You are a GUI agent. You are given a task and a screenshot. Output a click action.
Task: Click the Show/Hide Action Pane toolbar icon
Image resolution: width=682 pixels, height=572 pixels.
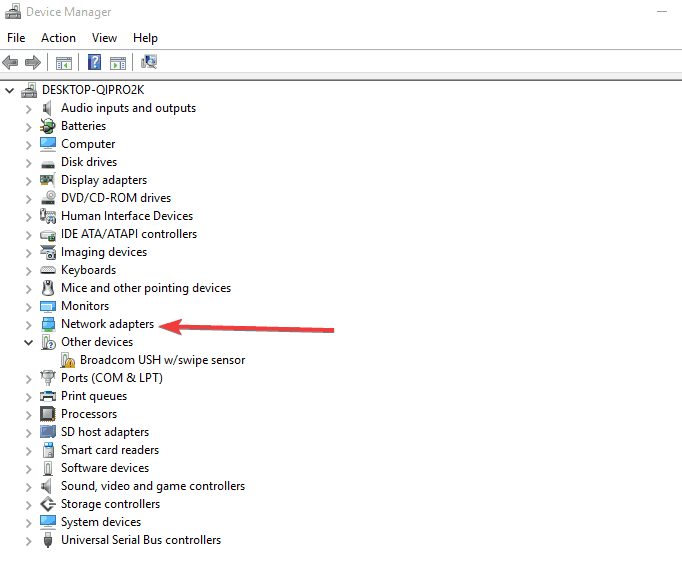[x=118, y=62]
